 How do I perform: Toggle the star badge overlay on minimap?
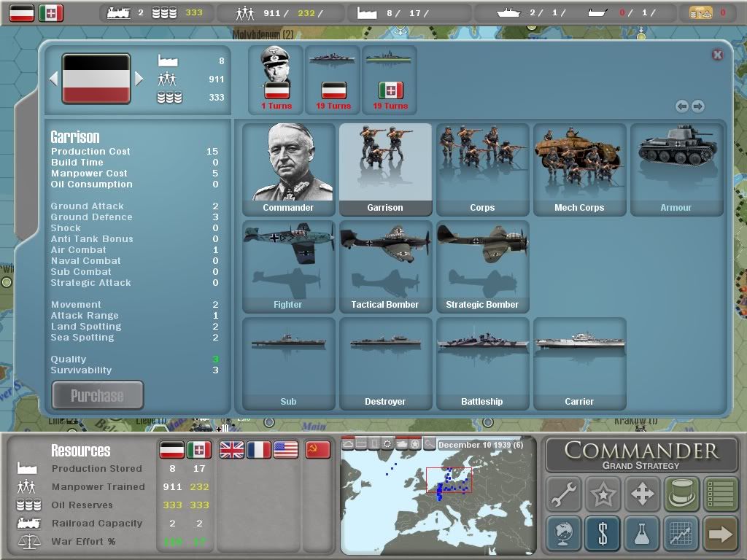[415, 444]
